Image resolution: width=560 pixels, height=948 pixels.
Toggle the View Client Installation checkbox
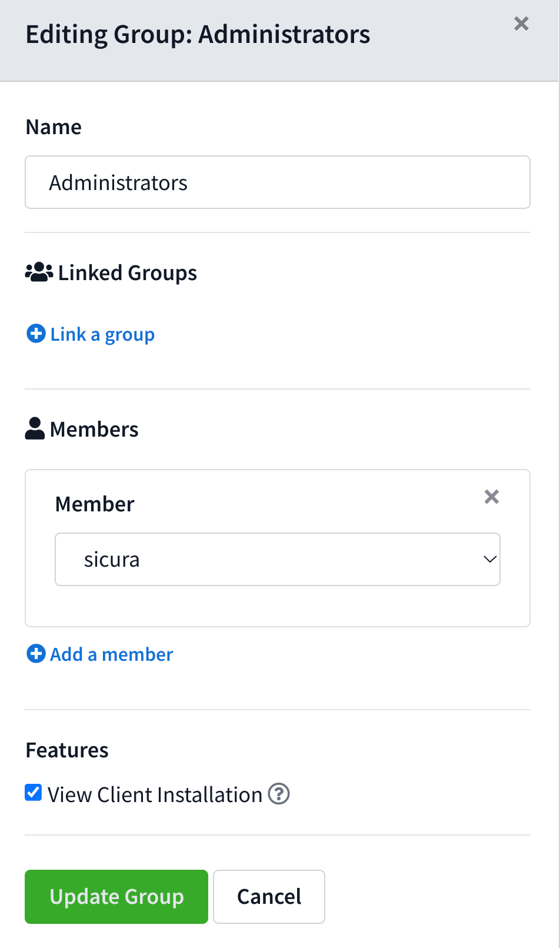34,793
